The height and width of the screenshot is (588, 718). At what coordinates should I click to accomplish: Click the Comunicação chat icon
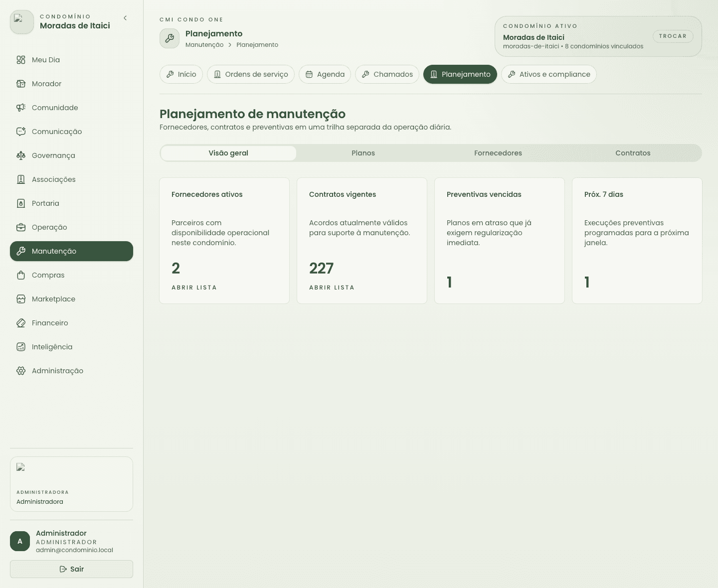[21, 132]
